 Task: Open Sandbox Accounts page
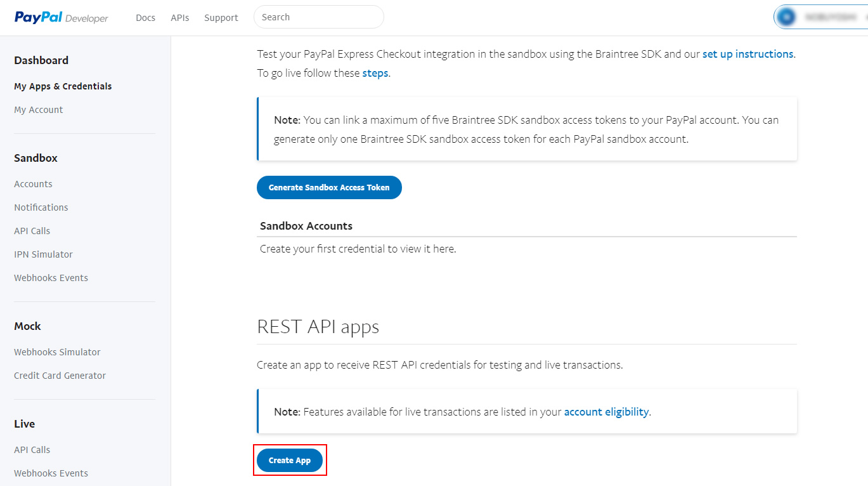click(33, 184)
